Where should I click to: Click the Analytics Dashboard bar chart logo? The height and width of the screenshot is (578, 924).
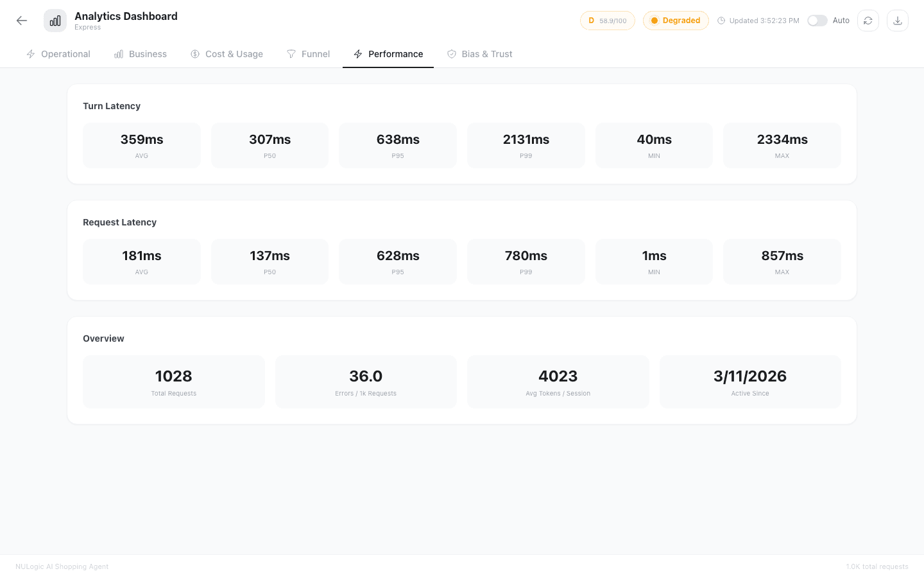(55, 21)
